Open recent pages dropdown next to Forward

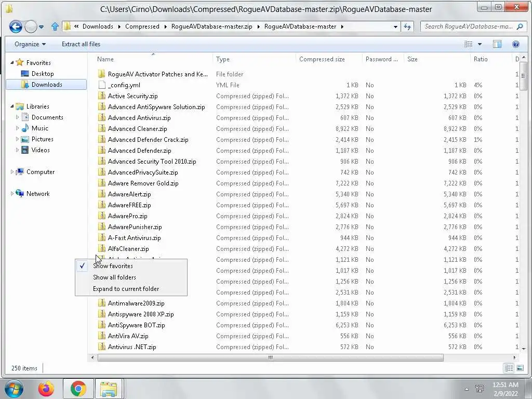click(42, 27)
